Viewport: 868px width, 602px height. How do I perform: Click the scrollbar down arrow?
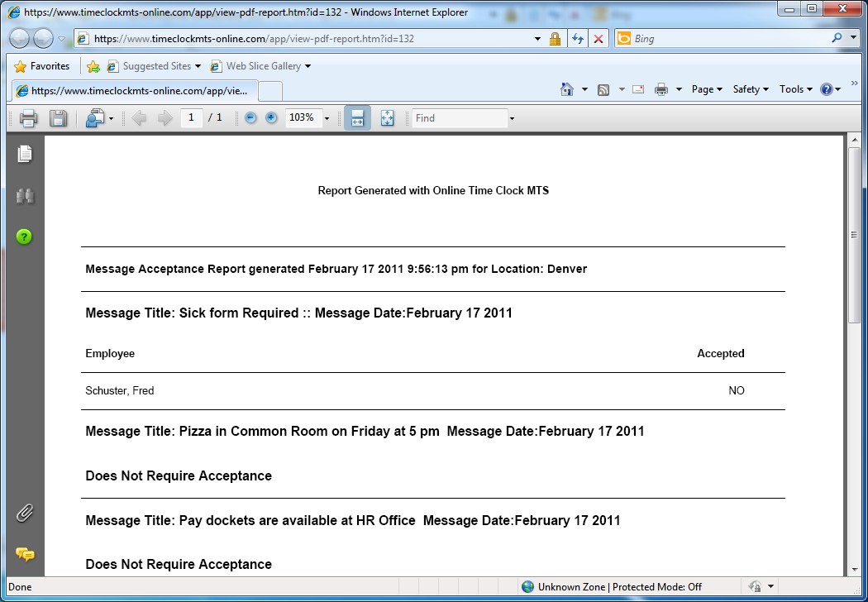(854, 569)
